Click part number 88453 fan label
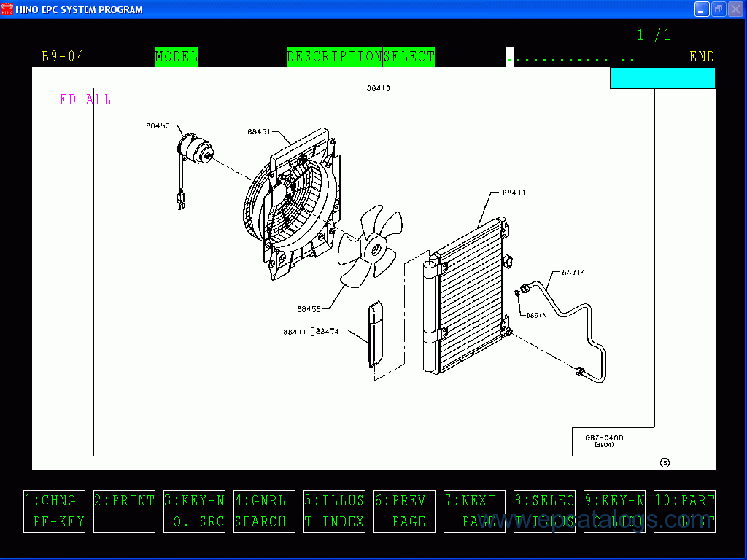The width and height of the screenshot is (747, 560). 309,309
